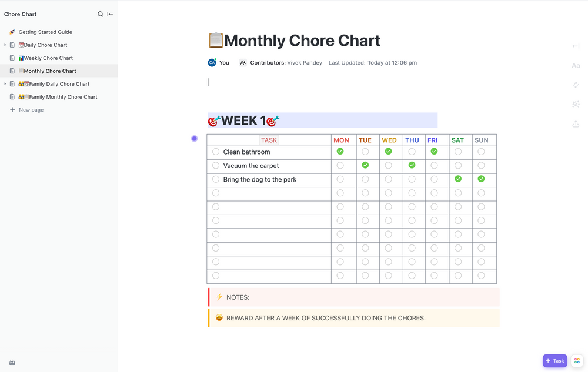Open the export/share icon on the right
Image resolution: width=588 pixels, height=372 pixels.
576,123
